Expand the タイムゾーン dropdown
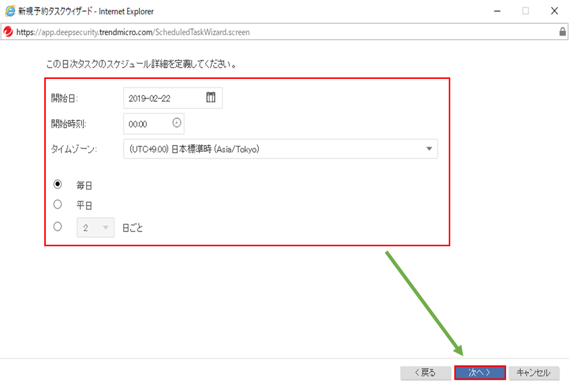 pyautogui.click(x=281, y=149)
